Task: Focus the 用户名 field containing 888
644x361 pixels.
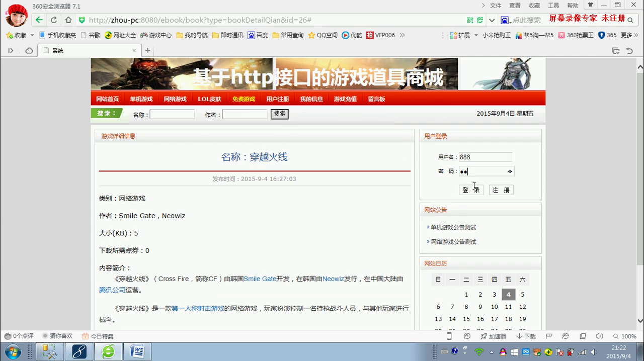Action: pyautogui.click(x=485, y=157)
